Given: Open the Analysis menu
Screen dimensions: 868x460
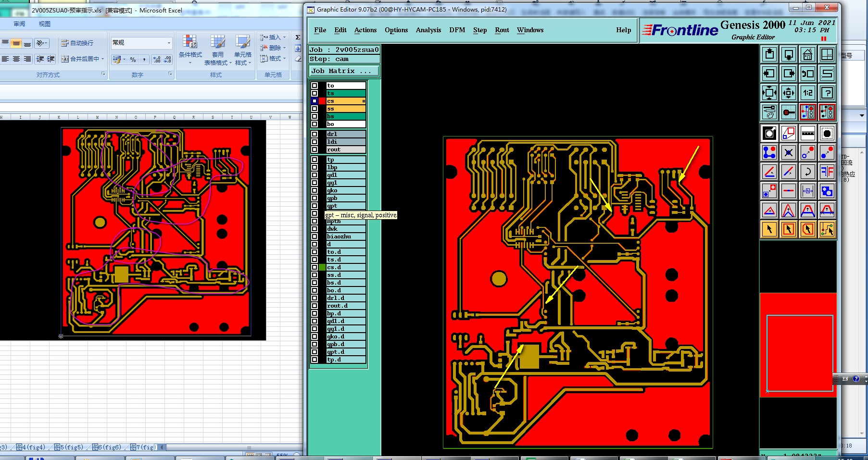Looking at the screenshot, I should [x=428, y=30].
